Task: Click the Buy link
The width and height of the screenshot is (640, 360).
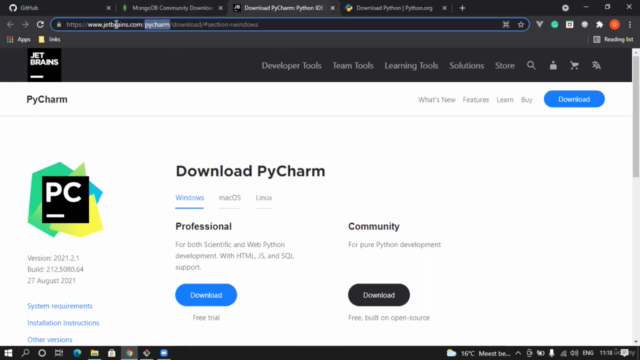Action: [x=527, y=100]
